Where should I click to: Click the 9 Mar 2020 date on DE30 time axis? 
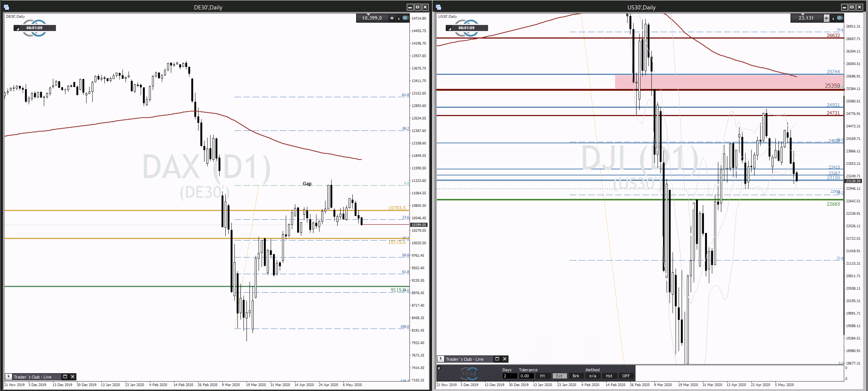tap(231, 385)
